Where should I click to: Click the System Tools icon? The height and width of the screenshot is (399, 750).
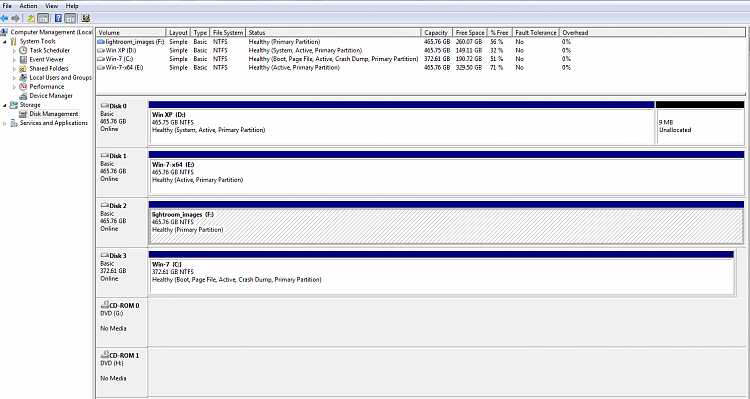(13, 41)
